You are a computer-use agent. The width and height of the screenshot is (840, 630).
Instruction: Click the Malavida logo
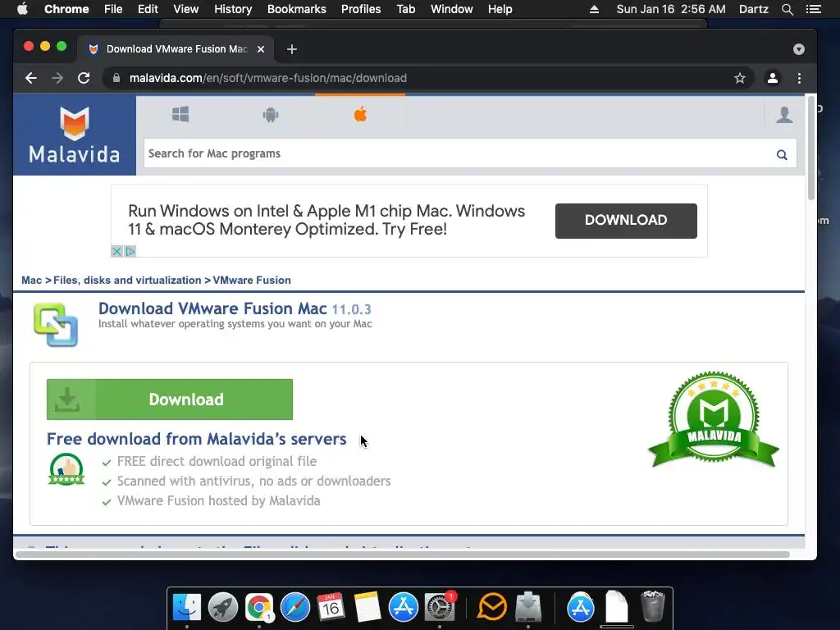coord(75,135)
